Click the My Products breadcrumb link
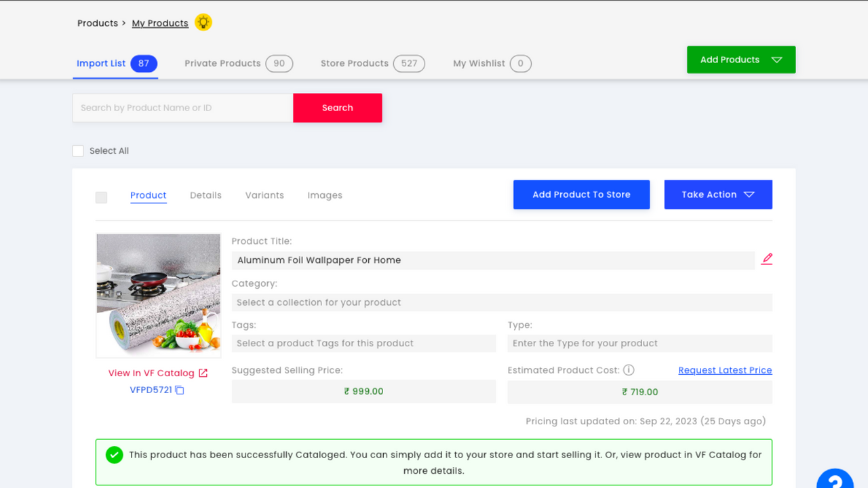The image size is (868, 488). tap(160, 22)
